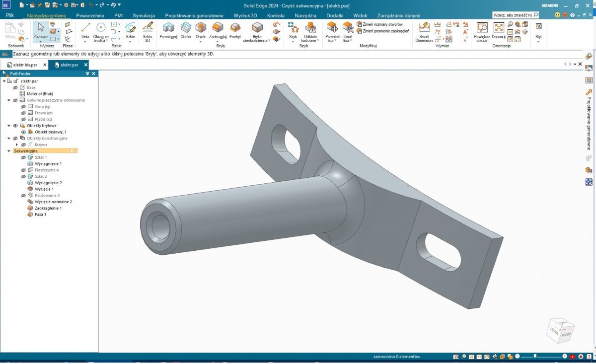This screenshot has width=596, height=364.
Task: Click the Przenieś lica move faces tool
Action: (332, 31)
